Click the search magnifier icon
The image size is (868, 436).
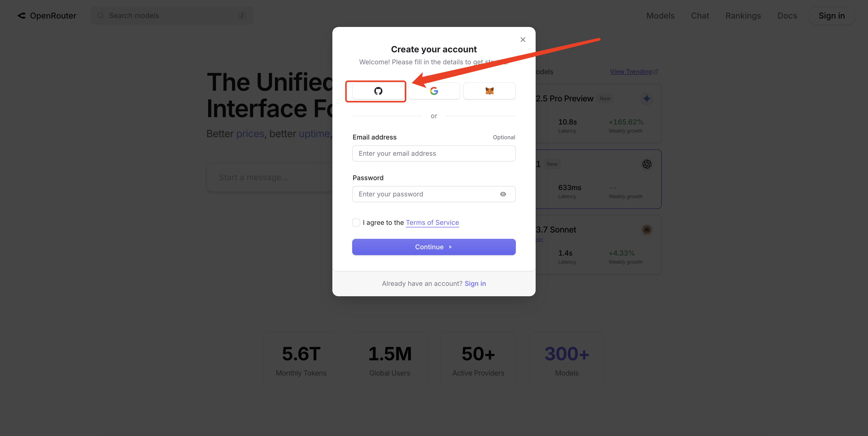100,16
